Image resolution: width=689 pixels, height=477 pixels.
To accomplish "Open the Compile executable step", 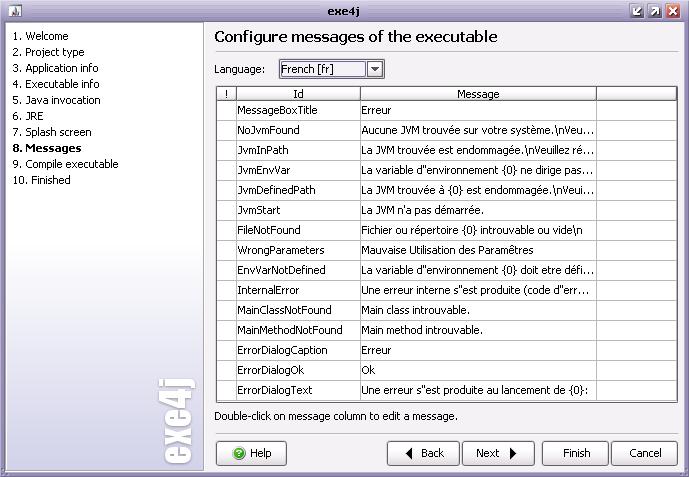I will pos(65,164).
